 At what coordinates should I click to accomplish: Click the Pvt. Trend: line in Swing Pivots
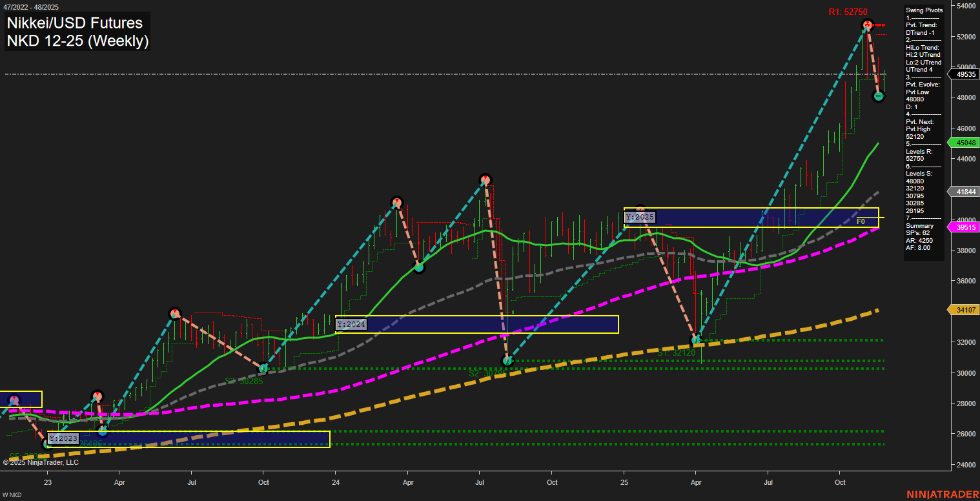click(x=922, y=25)
